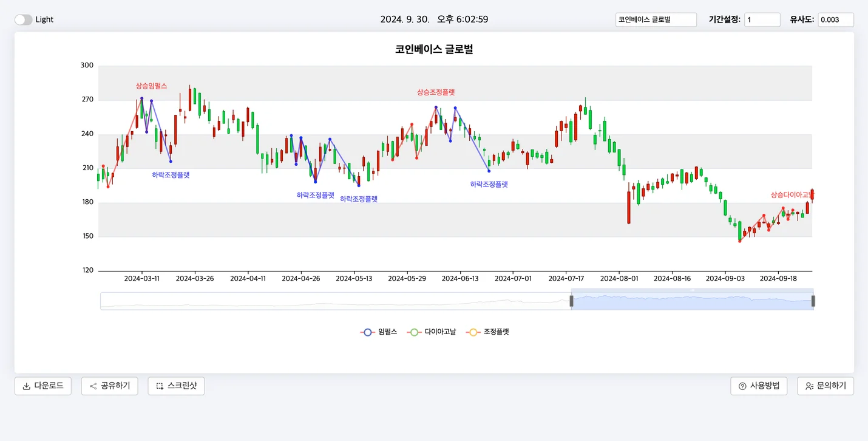The width and height of the screenshot is (868, 441).
Task: Click the highlighted range in the navigator
Action: pos(692,301)
